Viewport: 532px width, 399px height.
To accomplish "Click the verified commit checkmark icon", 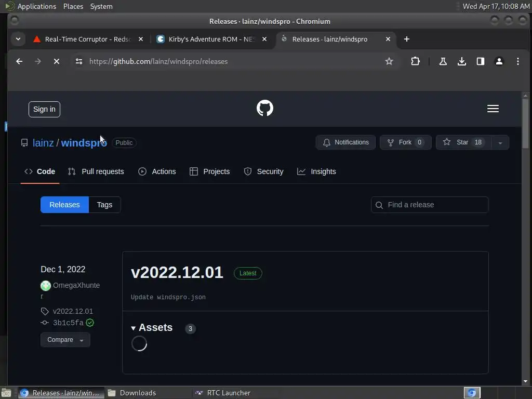I will [90, 323].
